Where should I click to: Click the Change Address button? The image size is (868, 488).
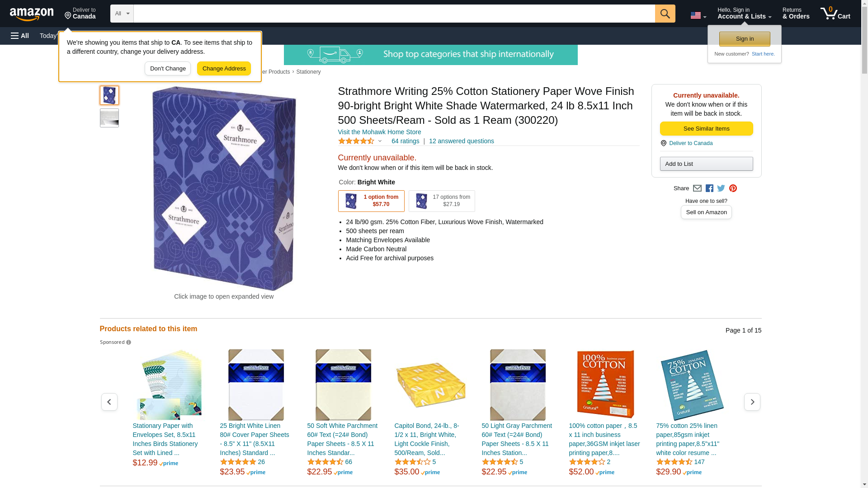click(224, 69)
